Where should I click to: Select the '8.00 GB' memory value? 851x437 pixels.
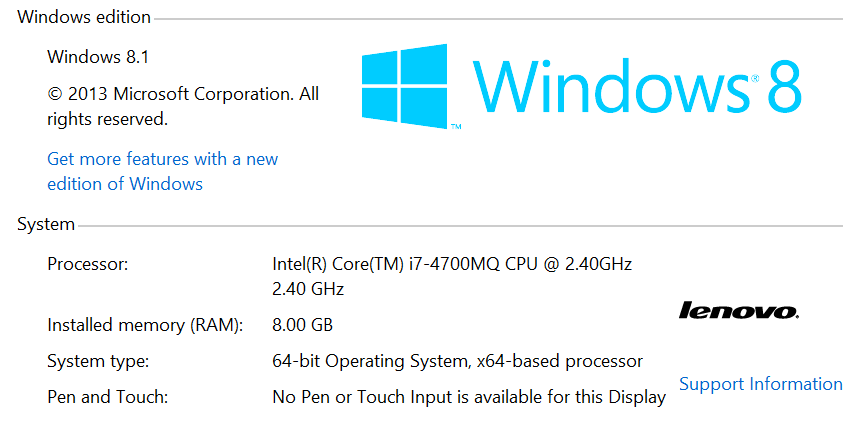[302, 325]
